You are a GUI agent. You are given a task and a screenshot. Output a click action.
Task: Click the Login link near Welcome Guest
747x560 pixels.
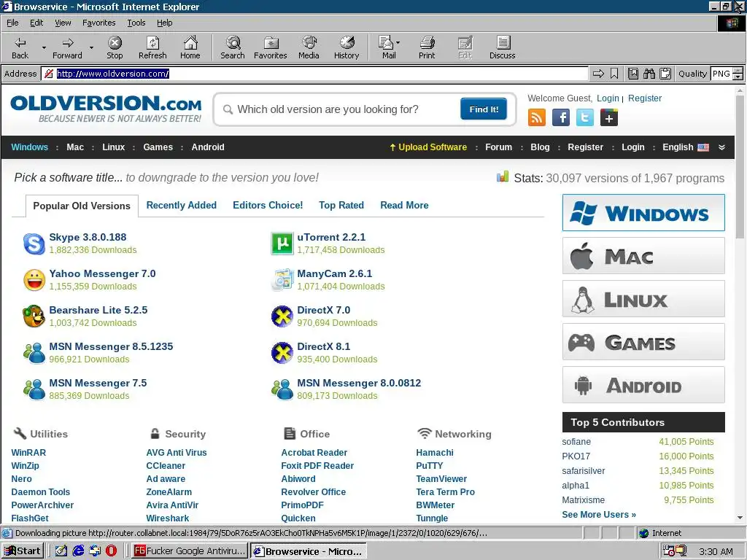[x=608, y=98]
